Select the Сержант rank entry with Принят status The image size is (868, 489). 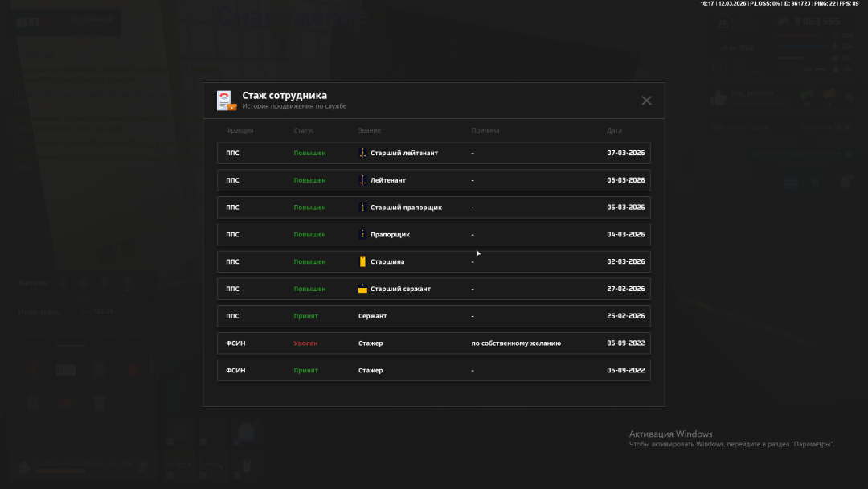pos(372,316)
